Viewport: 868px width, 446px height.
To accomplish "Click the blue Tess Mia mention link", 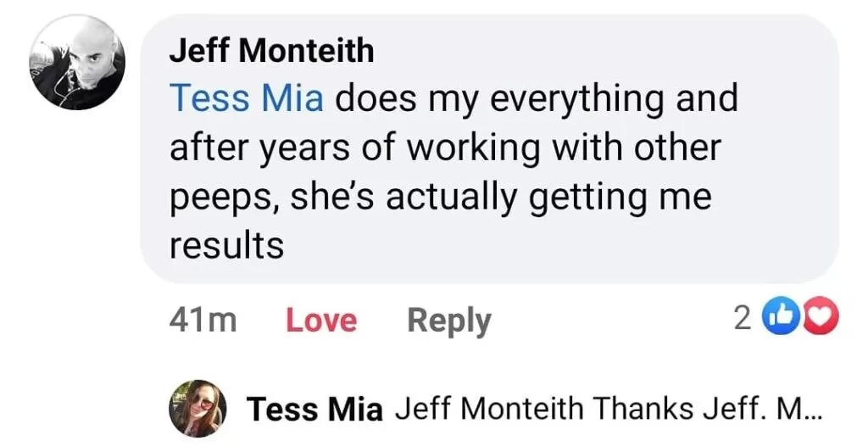I will coord(247,99).
